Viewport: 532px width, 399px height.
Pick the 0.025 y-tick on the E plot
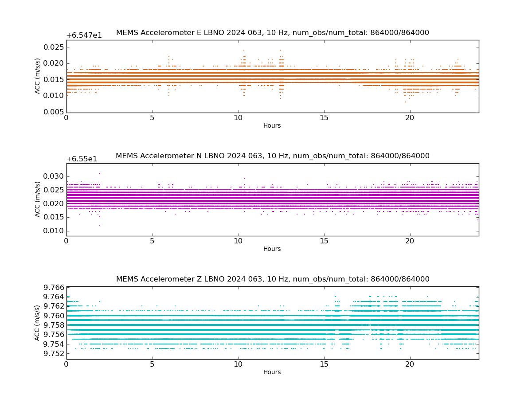53,47
